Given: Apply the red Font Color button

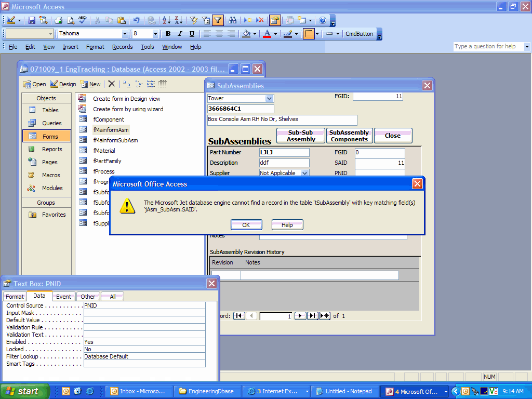Looking at the screenshot, I should coord(268,34).
